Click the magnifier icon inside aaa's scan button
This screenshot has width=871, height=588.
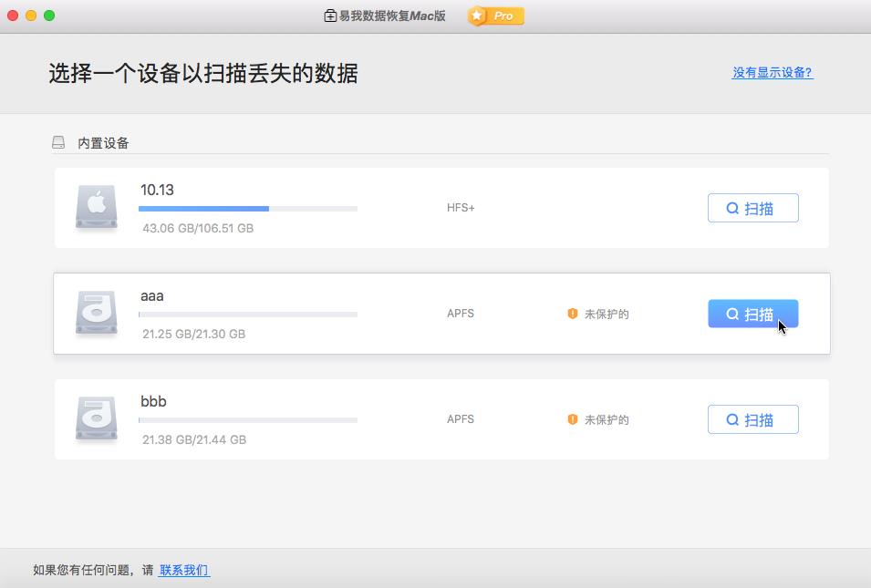click(731, 313)
